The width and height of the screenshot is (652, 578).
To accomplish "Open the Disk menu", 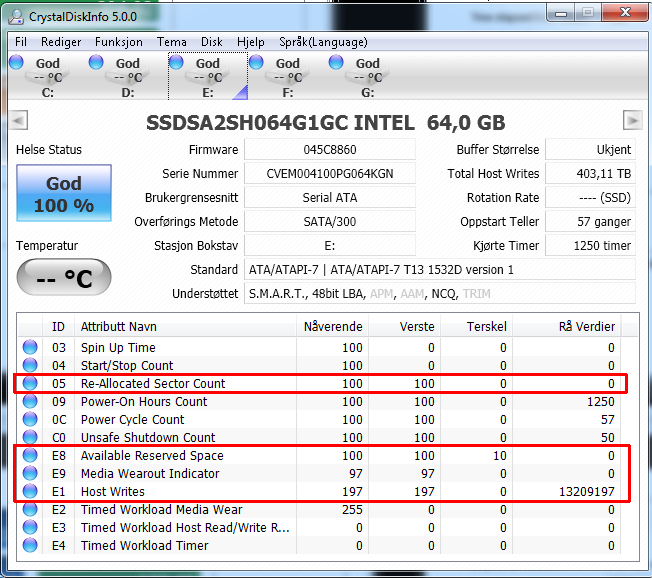I will pyautogui.click(x=212, y=42).
